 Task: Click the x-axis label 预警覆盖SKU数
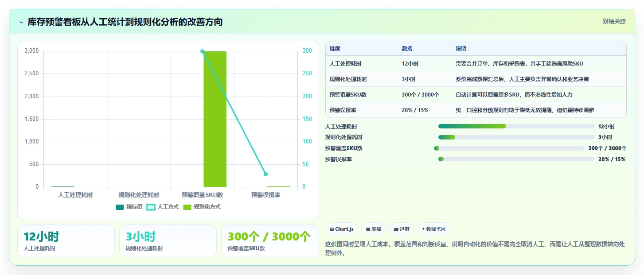(x=202, y=195)
